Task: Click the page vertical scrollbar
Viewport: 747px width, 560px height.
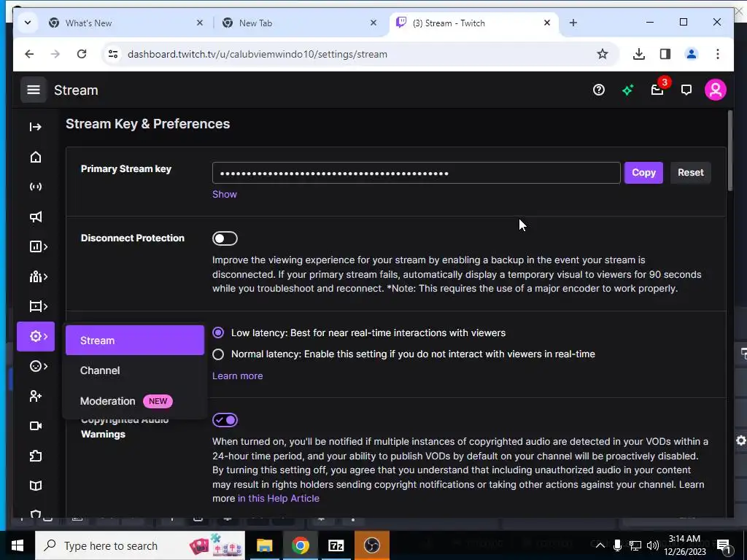Action: click(x=729, y=151)
